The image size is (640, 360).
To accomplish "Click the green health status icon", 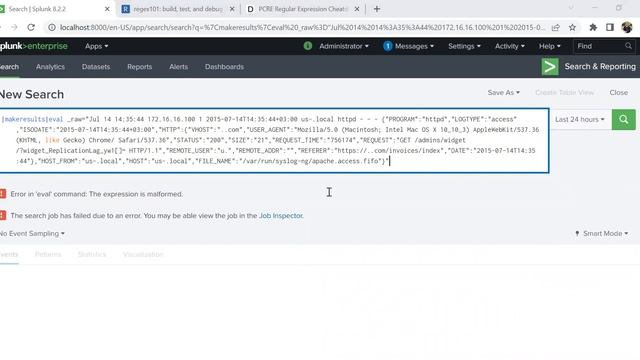I will (308, 46).
